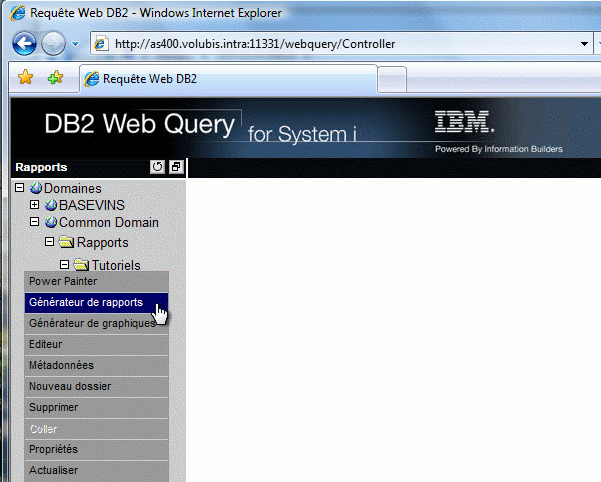Choose Générateur de graphiques menu entry

point(97,323)
